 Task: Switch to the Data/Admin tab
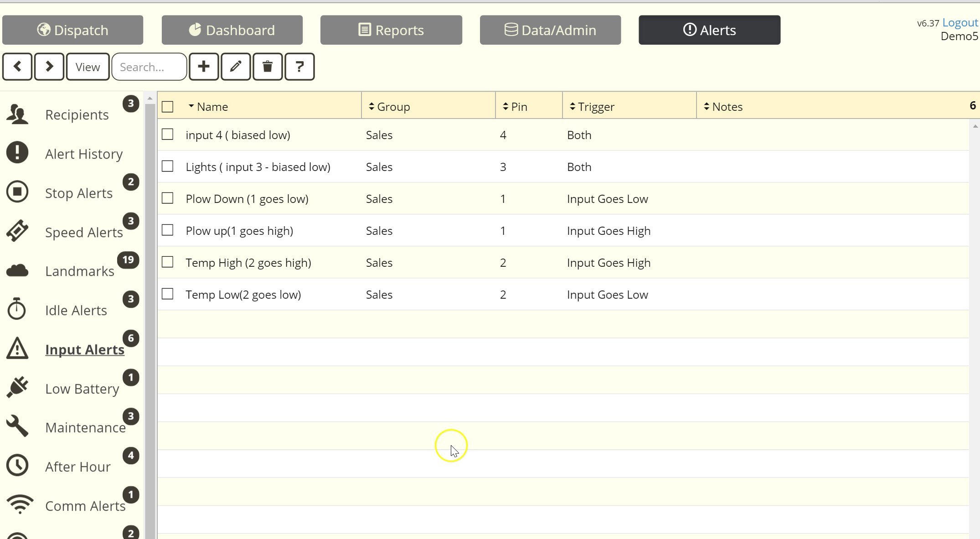click(x=550, y=30)
